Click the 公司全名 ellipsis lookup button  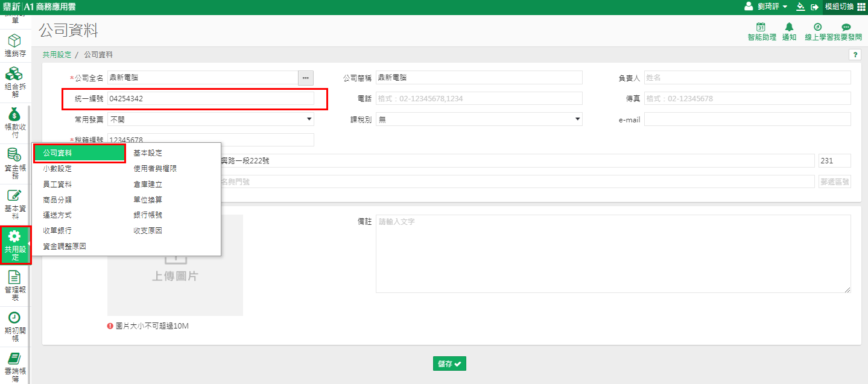pos(306,77)
